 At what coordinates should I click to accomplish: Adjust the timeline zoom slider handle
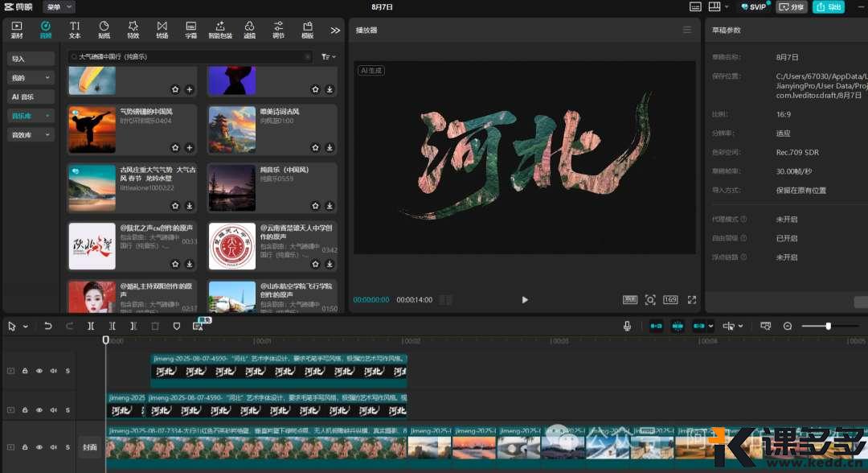[828, 327]
